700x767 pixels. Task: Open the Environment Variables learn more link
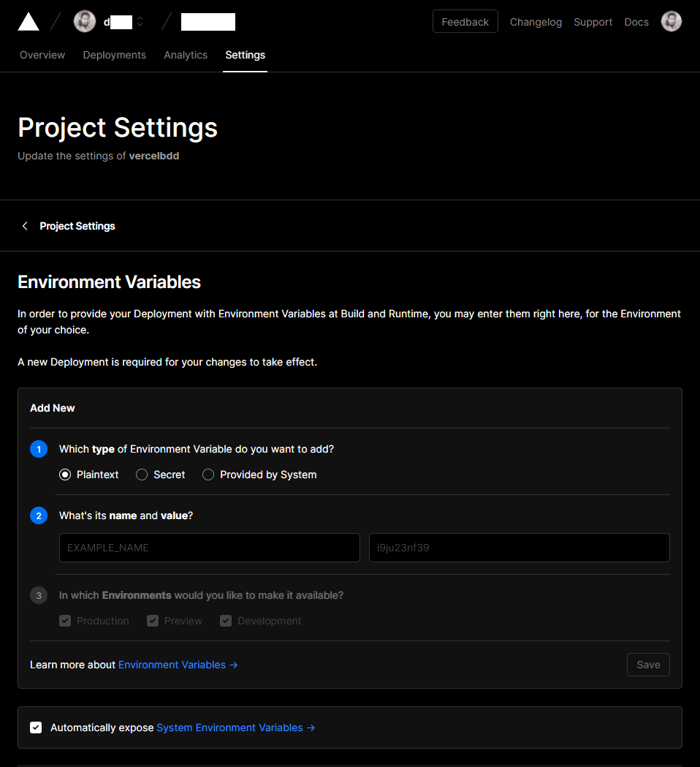point(178,665)
